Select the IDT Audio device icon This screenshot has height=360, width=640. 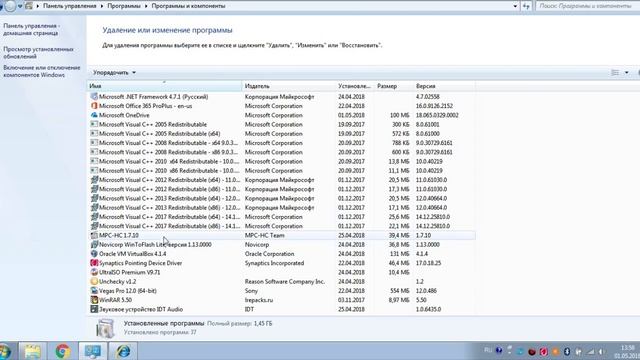coord(94,309)
